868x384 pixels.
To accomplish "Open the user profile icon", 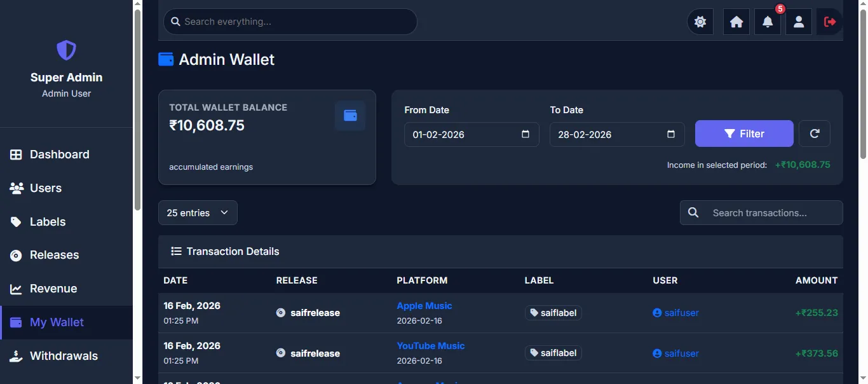I will tap(799, 22).
